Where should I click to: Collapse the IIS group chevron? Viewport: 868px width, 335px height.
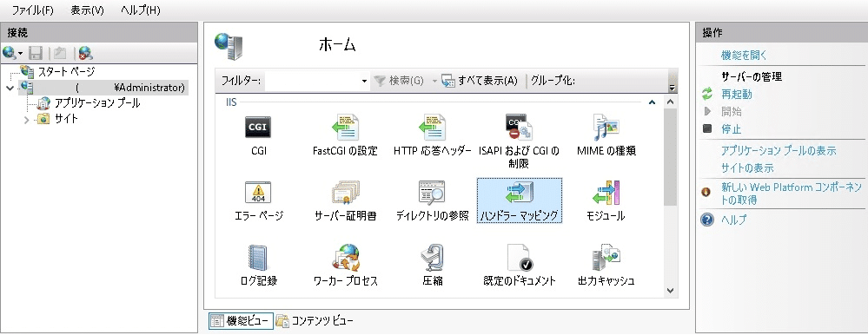(x=652, y=102)
